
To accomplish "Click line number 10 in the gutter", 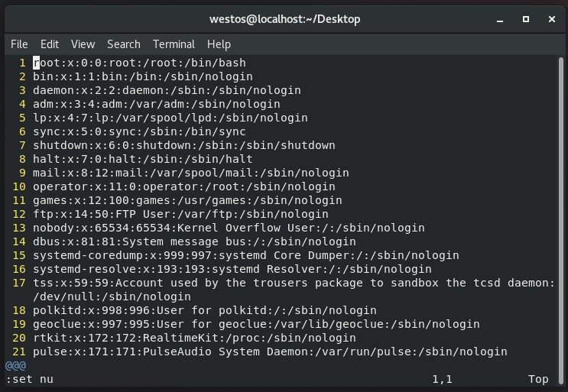I will (x=19, y=186).
